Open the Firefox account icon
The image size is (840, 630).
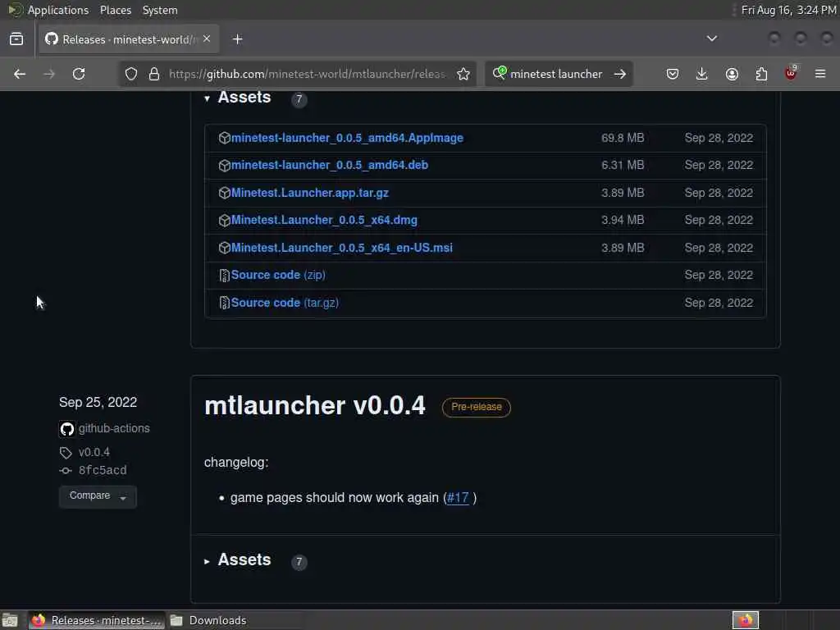click(732, 74)
